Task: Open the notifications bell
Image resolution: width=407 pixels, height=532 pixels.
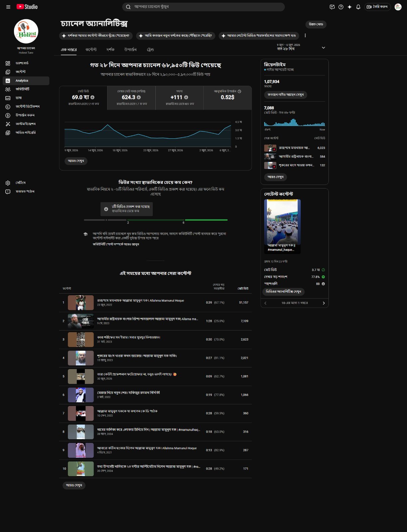Action: pyautogui.click(x=358, y=7)
